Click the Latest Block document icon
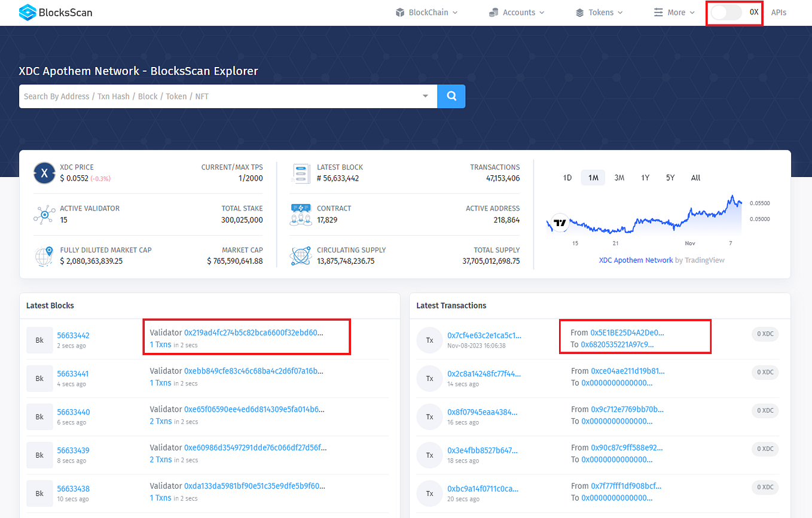Image resolution: width=812 pixels, height=518 pixels. pos(301,173)
